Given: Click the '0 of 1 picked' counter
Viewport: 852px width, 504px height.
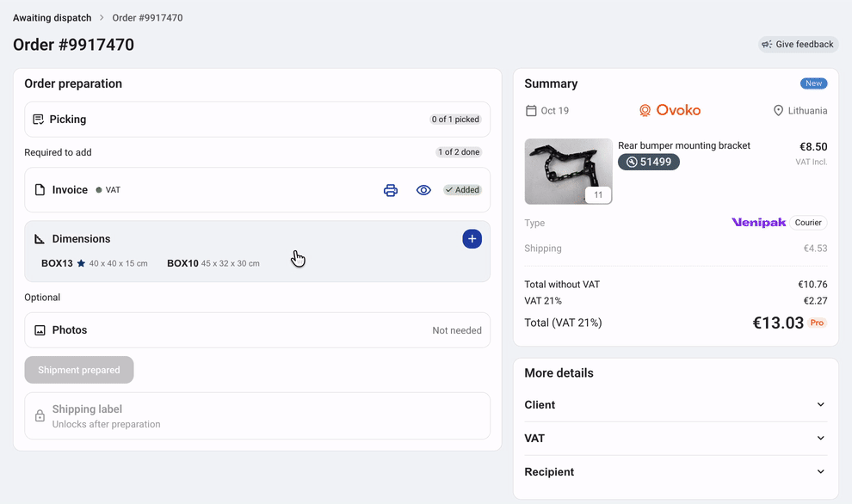Looking at the screenshot, I should coord(455,120).
